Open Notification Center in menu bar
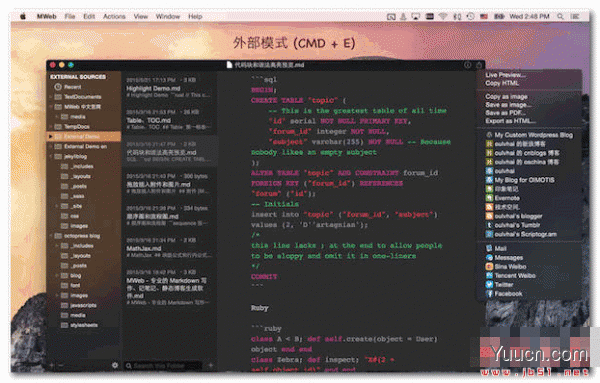 pos(575,16)
